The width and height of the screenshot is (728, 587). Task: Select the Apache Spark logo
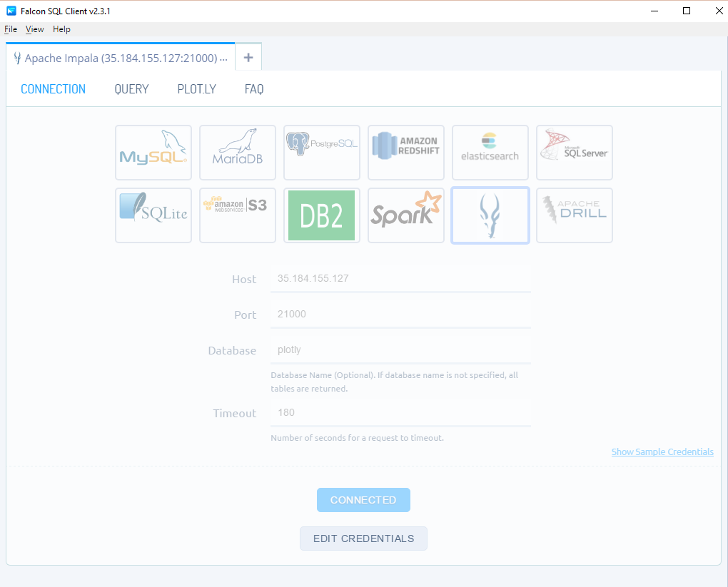406,215
